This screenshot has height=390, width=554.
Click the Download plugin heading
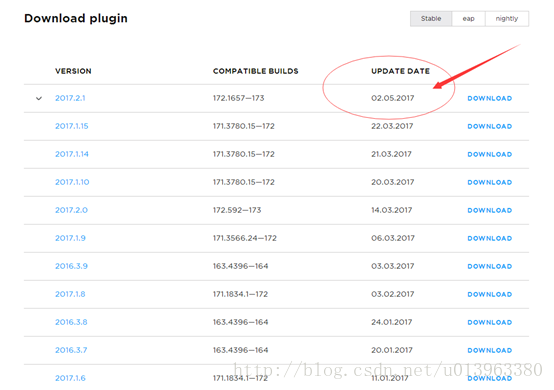[x=76, y=18]
